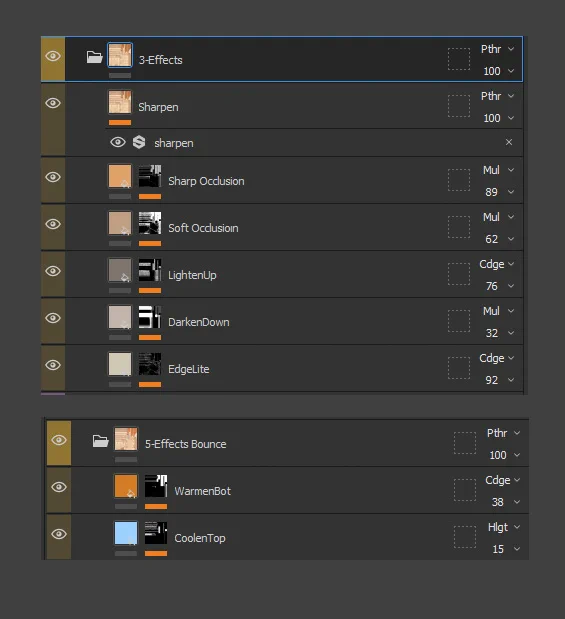Open opacity 100 dropdown for 5-Effects Bounce

pyautogui.click(x=505, y=455)
